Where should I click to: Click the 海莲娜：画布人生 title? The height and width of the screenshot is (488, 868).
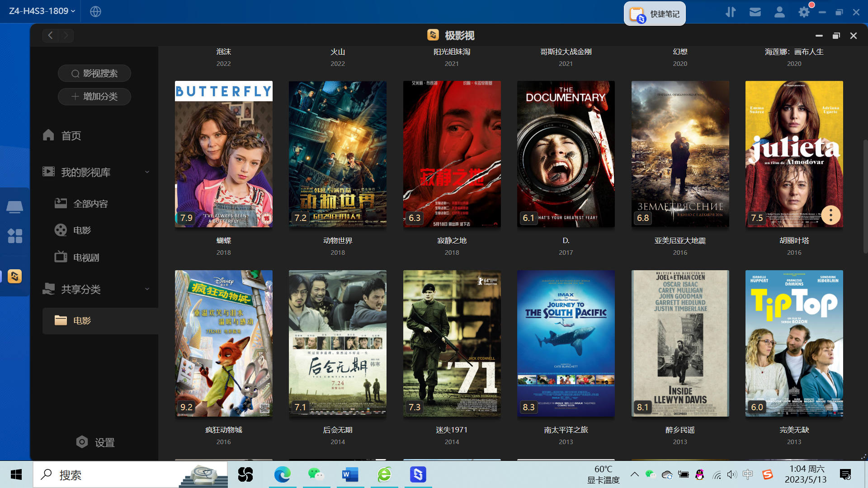(794, 52)
